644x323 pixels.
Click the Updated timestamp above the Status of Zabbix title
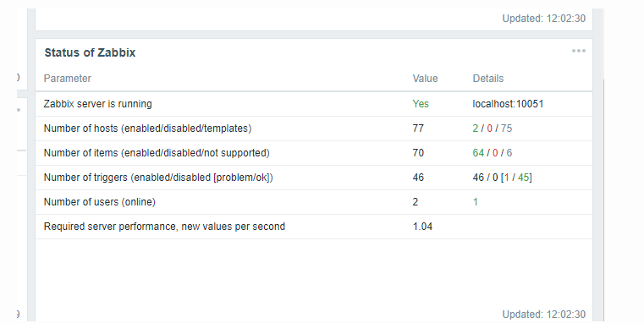point(544,19)
